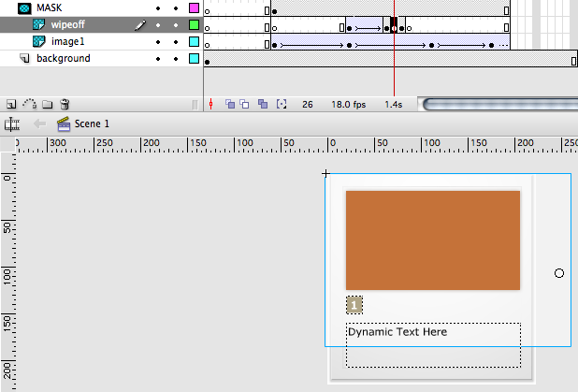Toggle visibility dot of MASK layer
Viewport: 578px width, 392px height.
tap(158, 8)
